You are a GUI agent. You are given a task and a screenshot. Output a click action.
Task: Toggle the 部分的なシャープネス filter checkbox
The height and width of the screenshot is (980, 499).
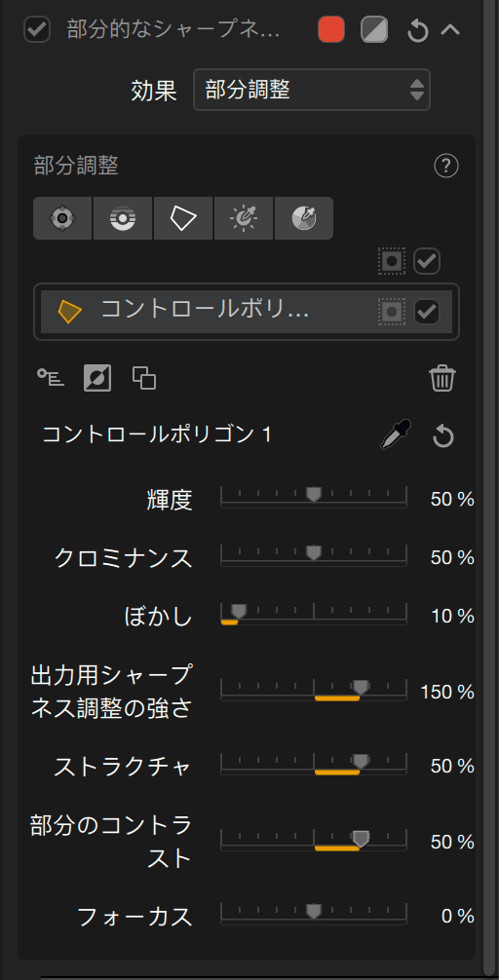[x=37, y=29]
